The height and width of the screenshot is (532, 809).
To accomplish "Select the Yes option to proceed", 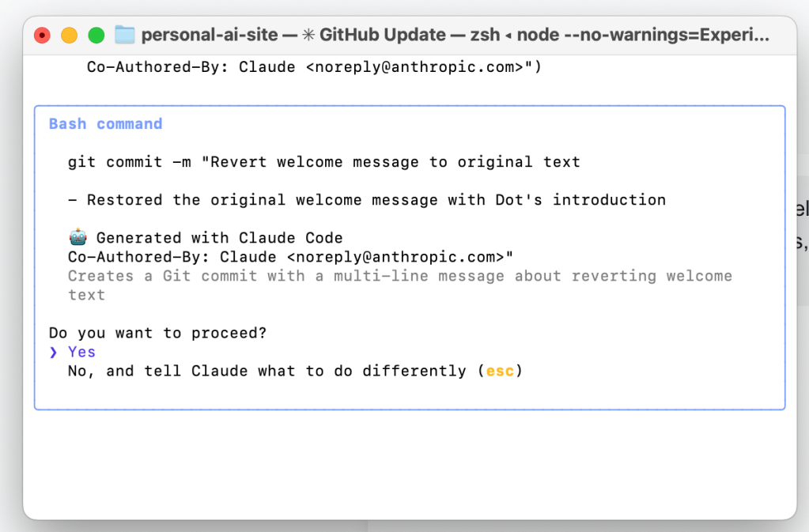I will pos(81,352).
